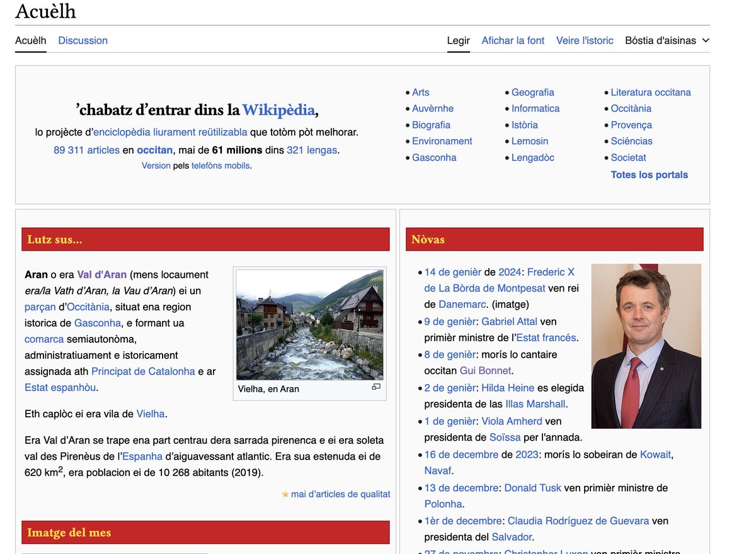Click Totes los portals
The image size is (756, 554).
(x=650, y=174)
